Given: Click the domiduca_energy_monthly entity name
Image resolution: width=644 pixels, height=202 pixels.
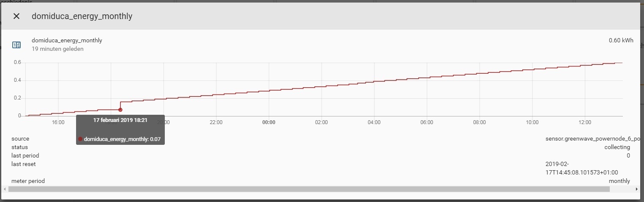Looking at the screenshot, I should 67,41.
